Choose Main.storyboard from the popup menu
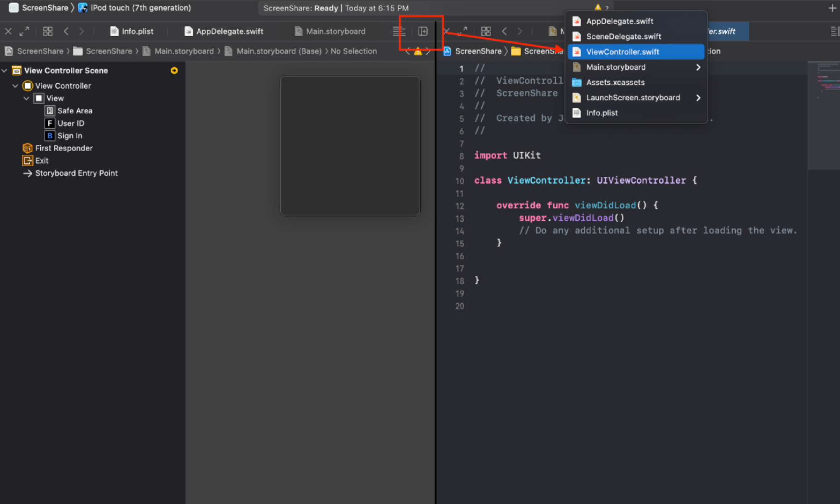The image size is (840, 504). coord(636,67)
